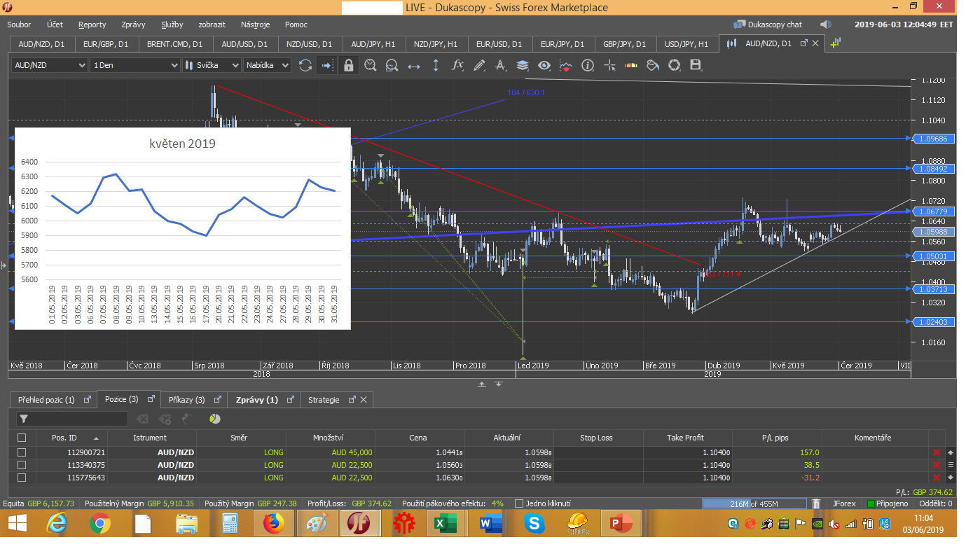980x556 pixels.
Task: Open the Nabídka price side dropdown
Action: click(267, 65)
